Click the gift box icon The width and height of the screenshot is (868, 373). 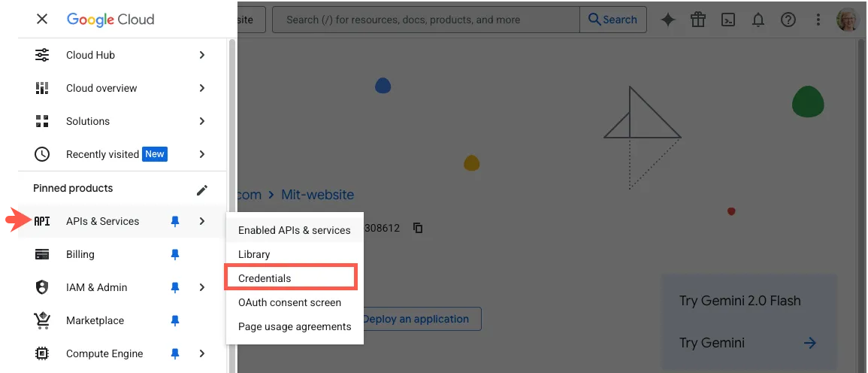pyautogui.click(x=698, y=20)
